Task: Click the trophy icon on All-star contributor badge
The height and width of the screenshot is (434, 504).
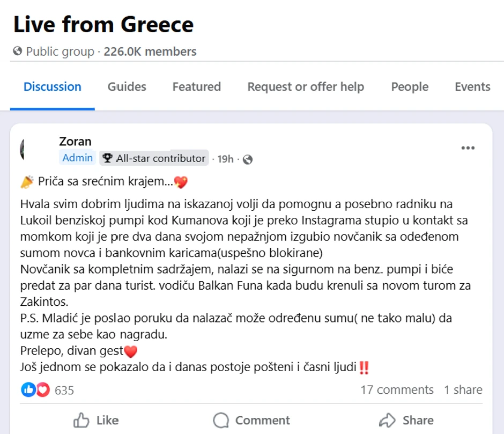Action: (x=107, y=158)
